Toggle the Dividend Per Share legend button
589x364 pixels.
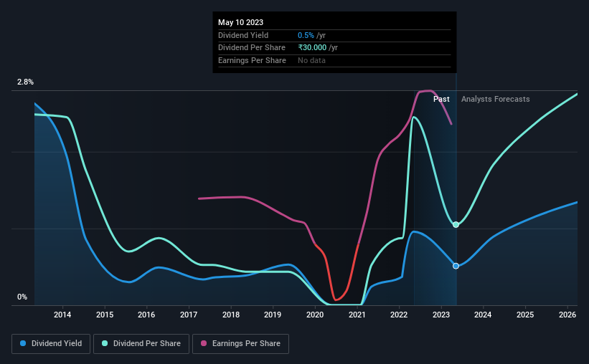[x=141, y=344]
